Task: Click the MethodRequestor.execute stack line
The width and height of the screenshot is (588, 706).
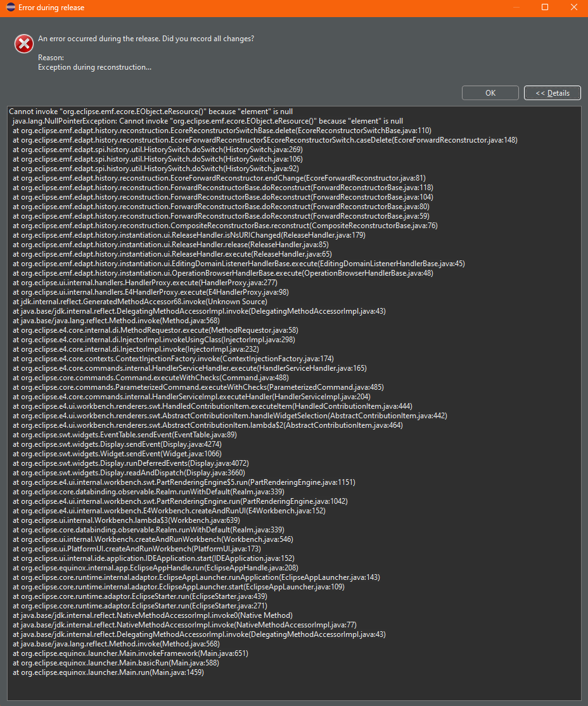Action: pos(155,330)
